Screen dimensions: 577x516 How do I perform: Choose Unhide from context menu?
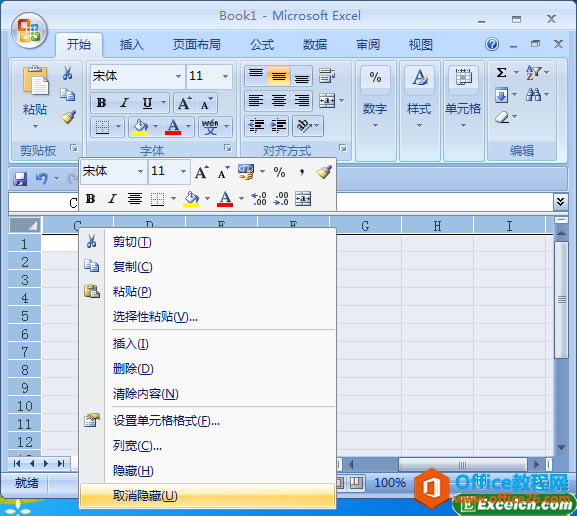tap(207, 496)
